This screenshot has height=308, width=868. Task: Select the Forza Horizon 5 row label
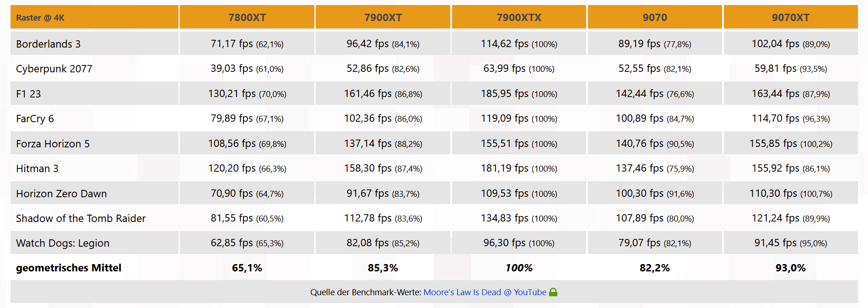pyautogui.click(x=53, y=144)
